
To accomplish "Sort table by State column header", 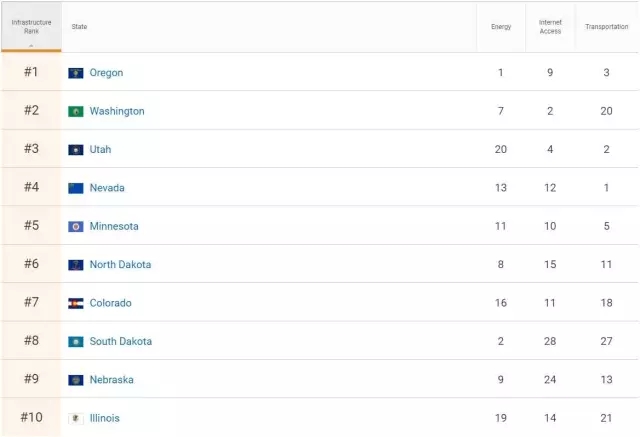I will [79, 27].
